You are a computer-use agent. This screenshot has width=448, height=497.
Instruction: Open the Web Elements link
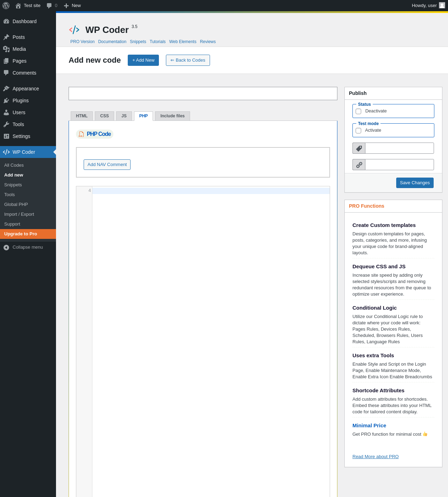[183, 42]
